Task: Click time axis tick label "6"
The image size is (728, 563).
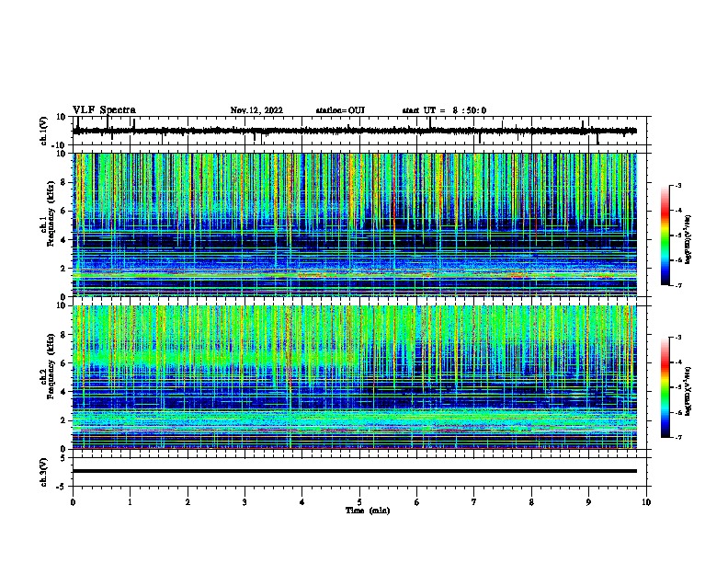Action: click(417, 502)
